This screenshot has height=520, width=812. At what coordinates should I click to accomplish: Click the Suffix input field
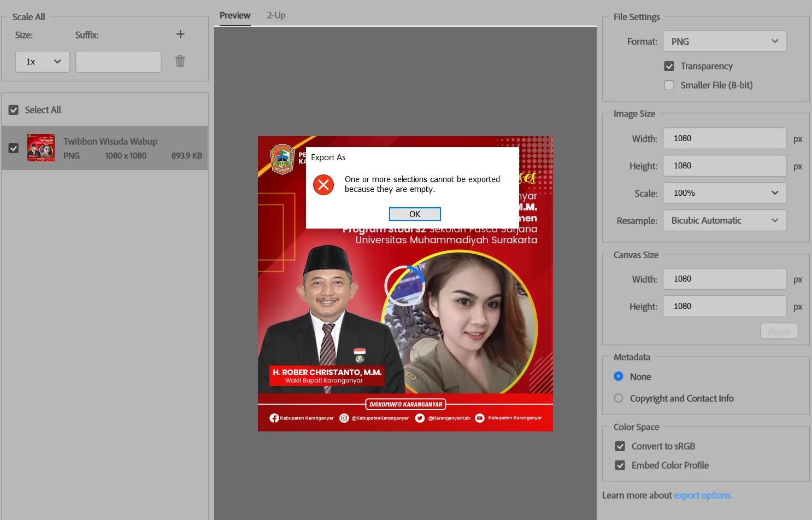pyautogui.click(x=119, y=62)
